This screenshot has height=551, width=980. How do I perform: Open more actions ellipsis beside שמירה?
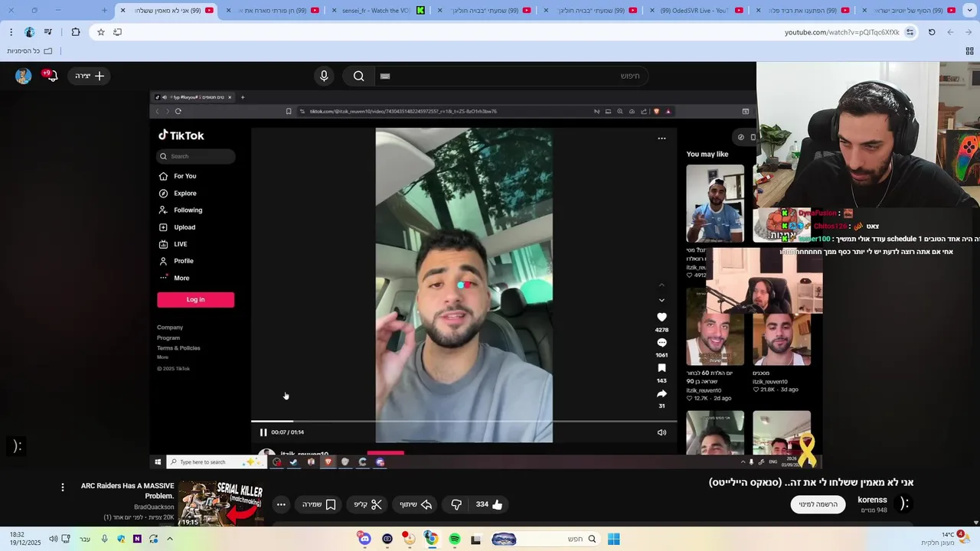(x=281, y=504)
